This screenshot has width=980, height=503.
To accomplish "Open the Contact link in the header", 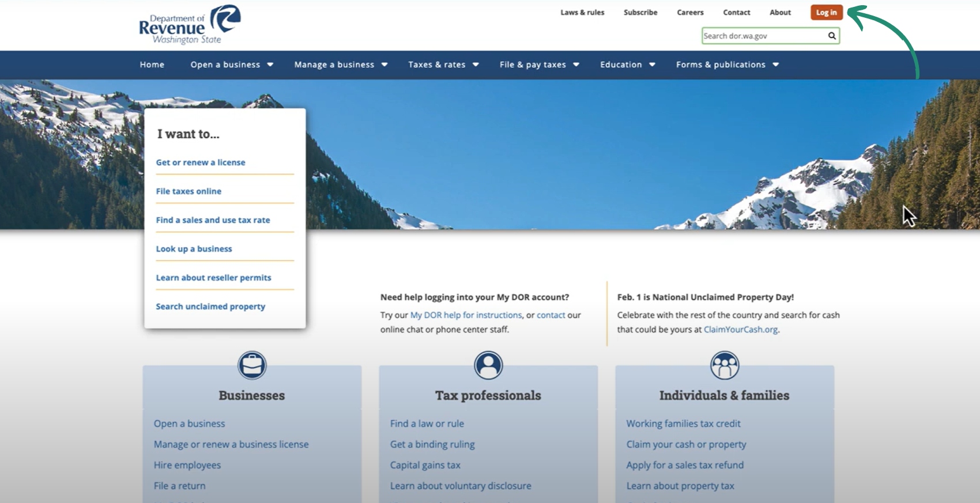I will [737, 12].
